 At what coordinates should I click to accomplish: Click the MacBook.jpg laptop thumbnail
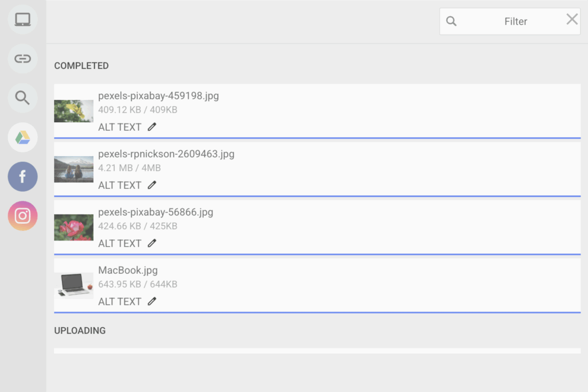coord(73,285)
